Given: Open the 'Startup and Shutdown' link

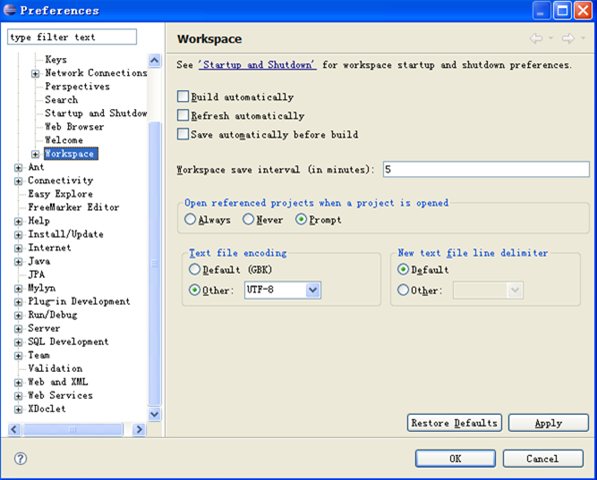Looking at the screenshot, I should click(x=257, y=65).
